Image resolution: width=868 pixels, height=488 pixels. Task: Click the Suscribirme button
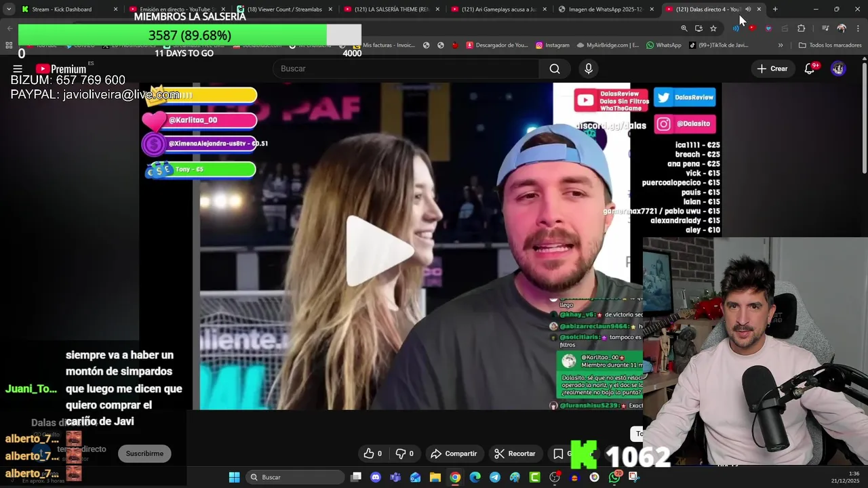point(144,453)
